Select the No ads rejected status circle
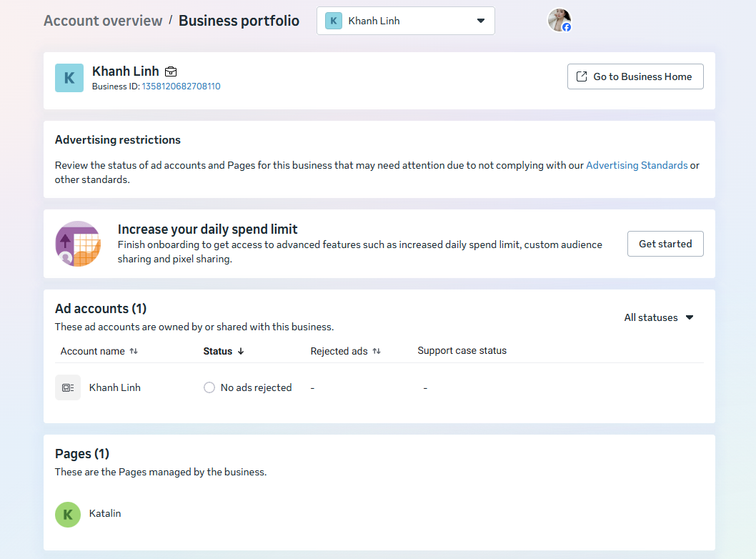 pyautogui.click(x=209, y=387)
